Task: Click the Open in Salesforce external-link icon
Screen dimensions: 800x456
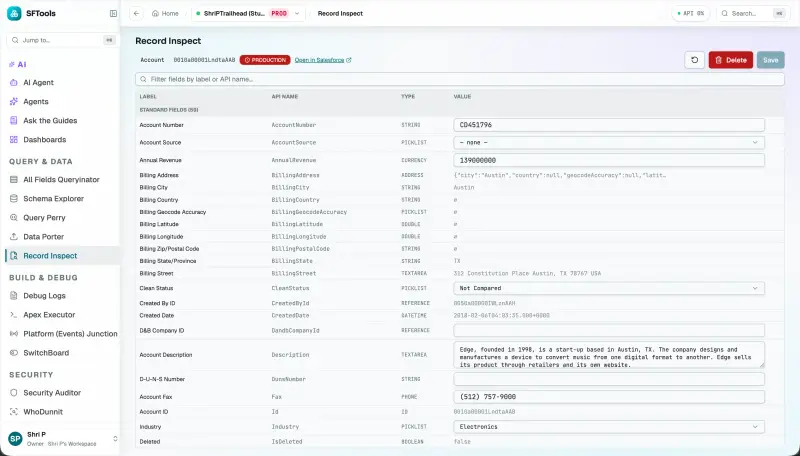Action: coord(348,60)
